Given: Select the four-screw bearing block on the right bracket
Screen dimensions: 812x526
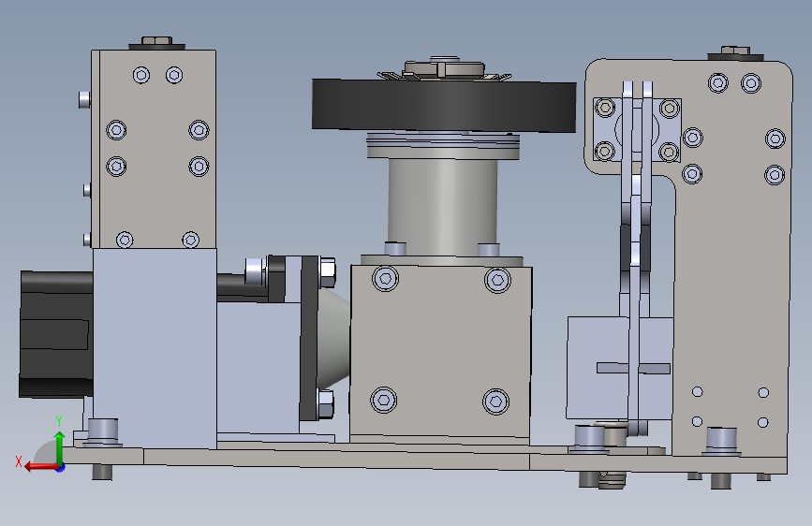Looking at the screenshot, I should (x=638, y=130).
